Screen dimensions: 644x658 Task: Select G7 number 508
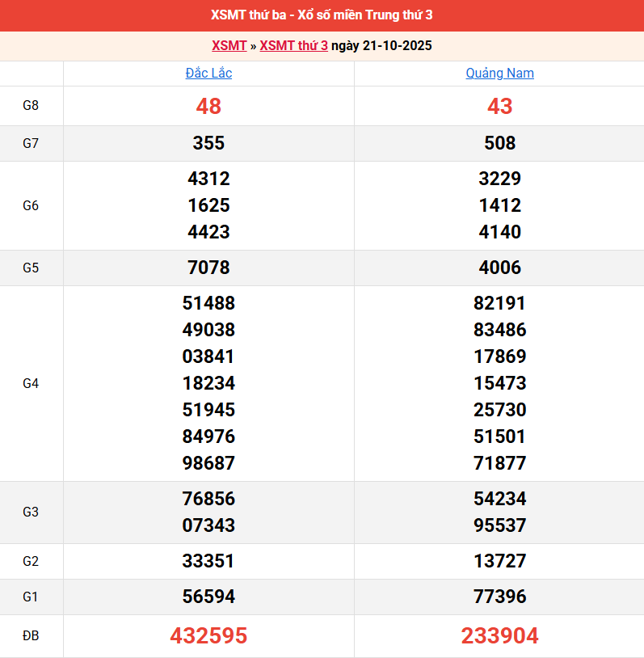click(x=499, y=143)
